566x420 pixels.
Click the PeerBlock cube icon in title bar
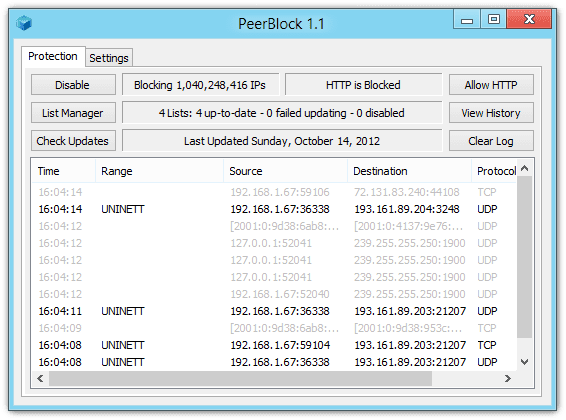24,23
